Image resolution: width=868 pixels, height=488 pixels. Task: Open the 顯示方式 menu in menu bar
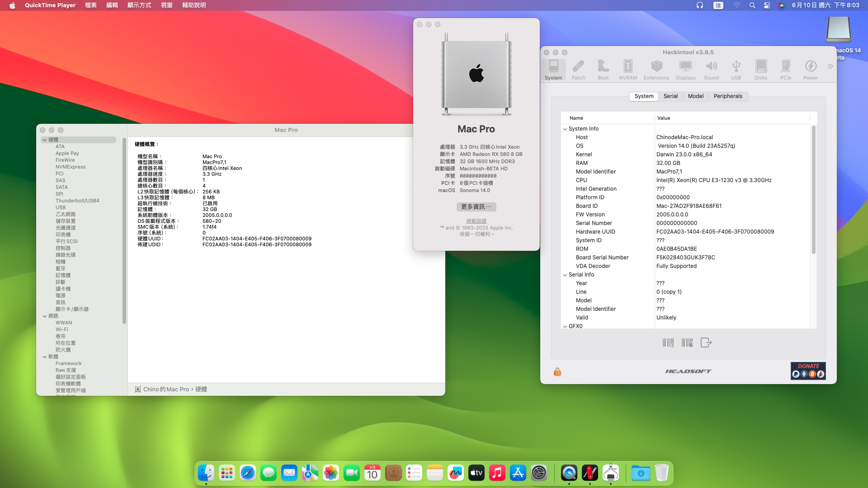139,5
